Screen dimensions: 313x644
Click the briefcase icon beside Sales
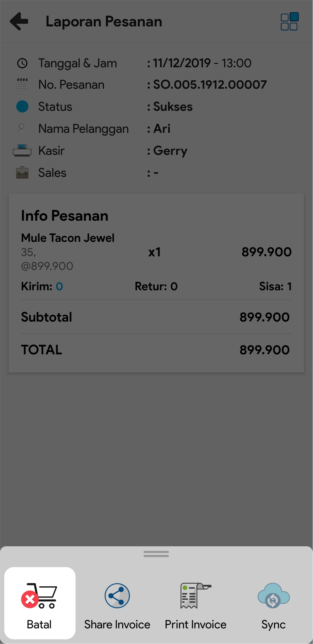22,173
